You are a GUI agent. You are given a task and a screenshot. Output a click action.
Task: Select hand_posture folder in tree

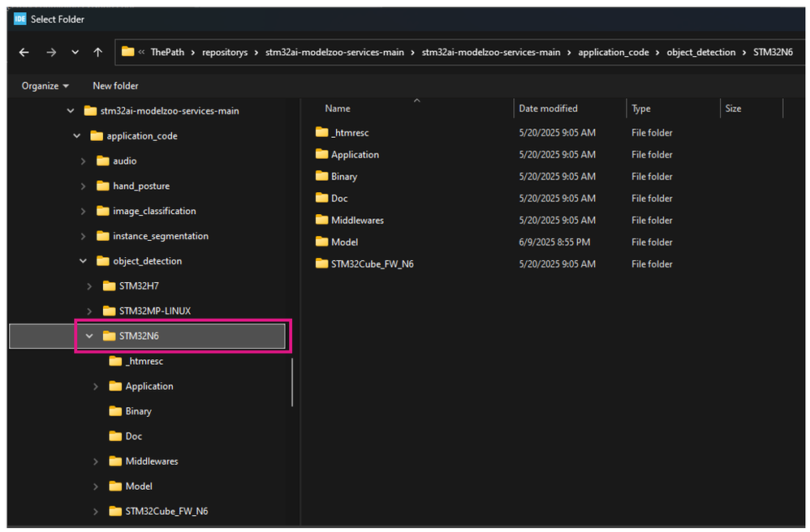[141, 186]
